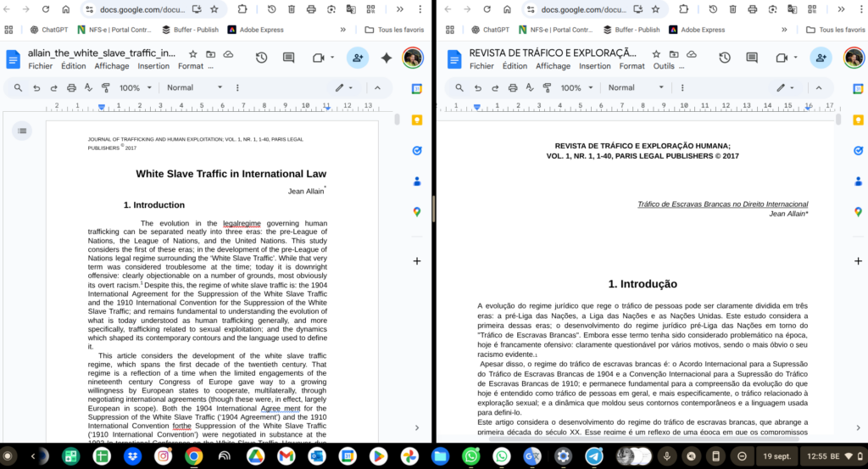Move the left document to a folder

[x=210, y=53]
